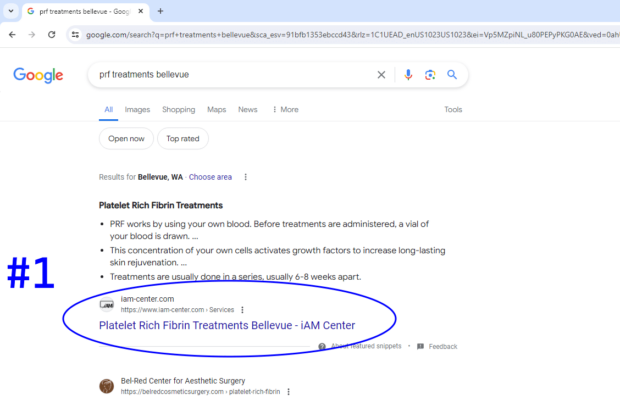Open three-dot menu next to iam-center.com
The width and height of the screenshot is (620, 400).
click(242, 310)
